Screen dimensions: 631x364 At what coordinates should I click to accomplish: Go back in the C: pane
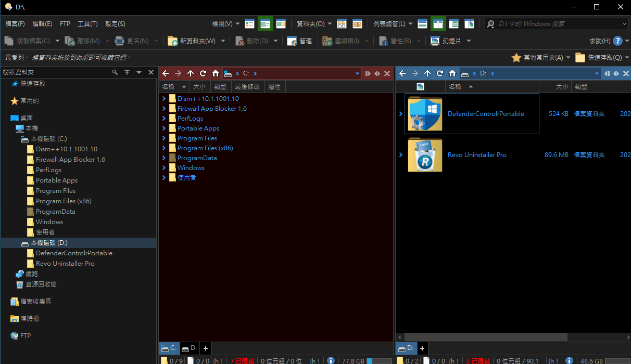point(166,73)
